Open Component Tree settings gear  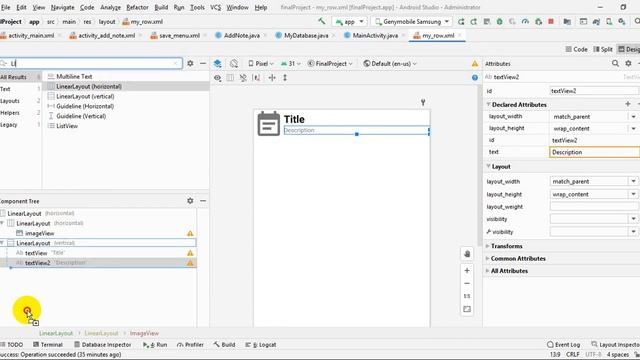tap(190, 201)
